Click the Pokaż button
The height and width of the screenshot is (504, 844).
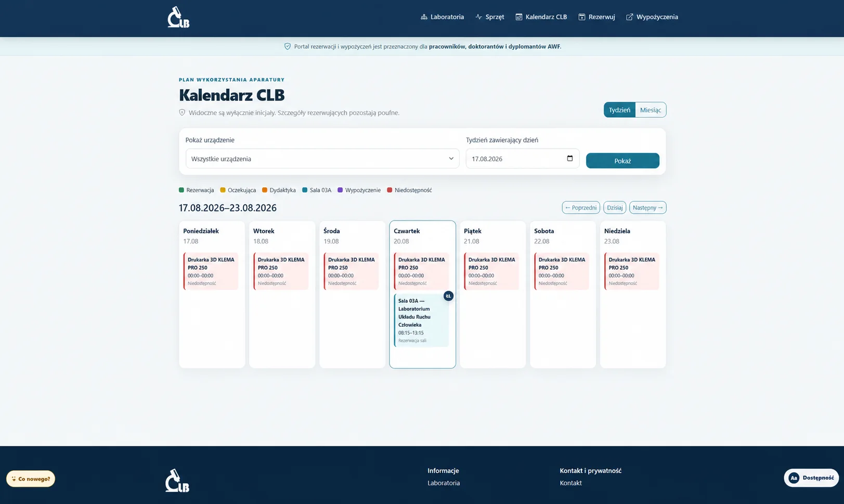point(622,161)
